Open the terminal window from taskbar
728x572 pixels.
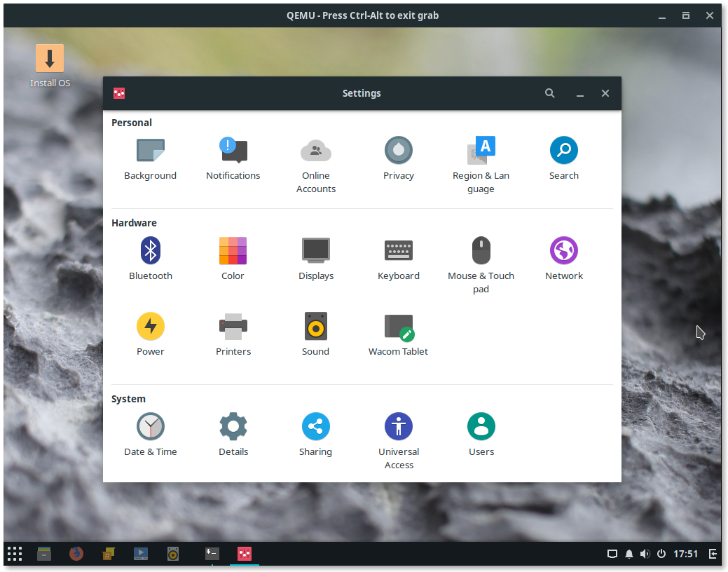pyautogui.click(x=212, y=553)
